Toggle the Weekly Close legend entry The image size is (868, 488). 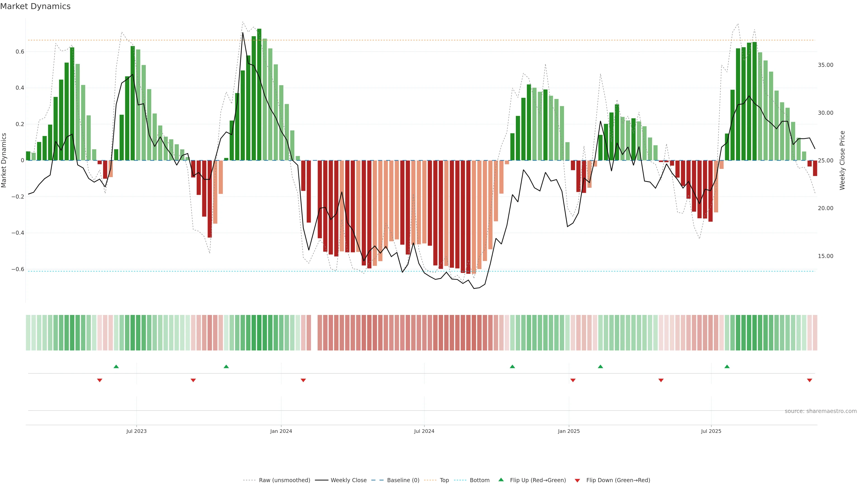(348, 480)
